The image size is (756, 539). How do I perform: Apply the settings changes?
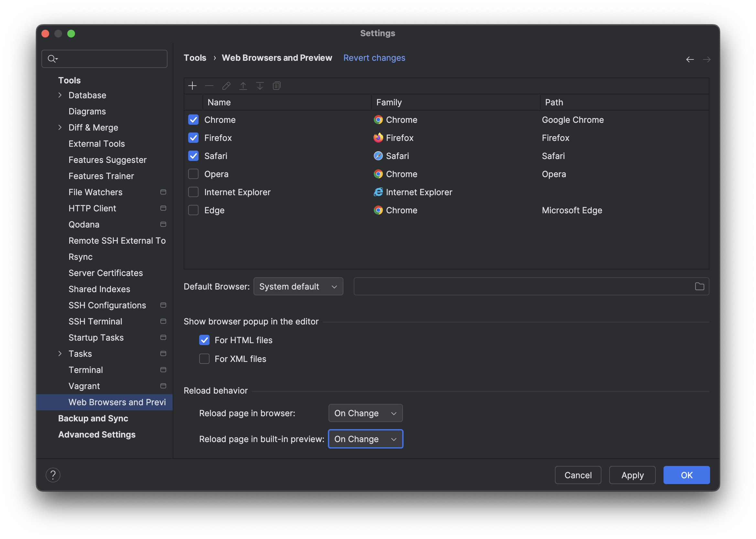click(x=632, y=475)
